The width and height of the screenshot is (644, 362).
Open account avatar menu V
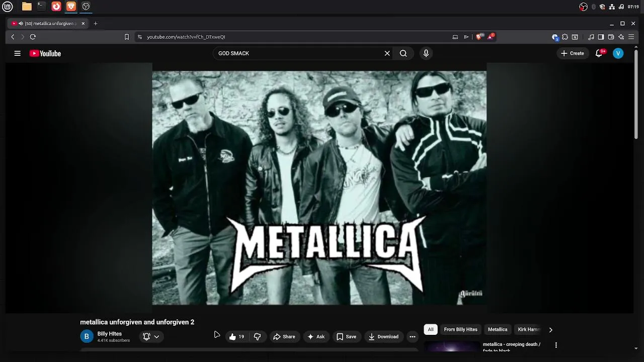pyautogui.click(x=618, y=53)
